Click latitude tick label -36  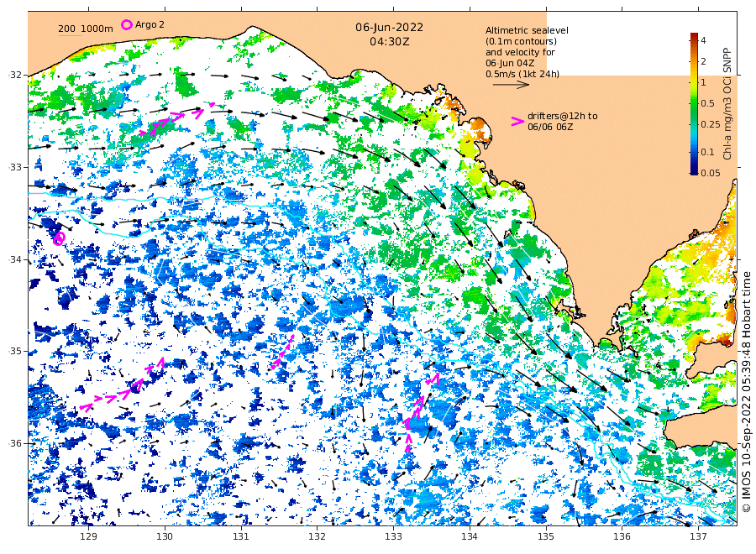(x=15, y=444)
